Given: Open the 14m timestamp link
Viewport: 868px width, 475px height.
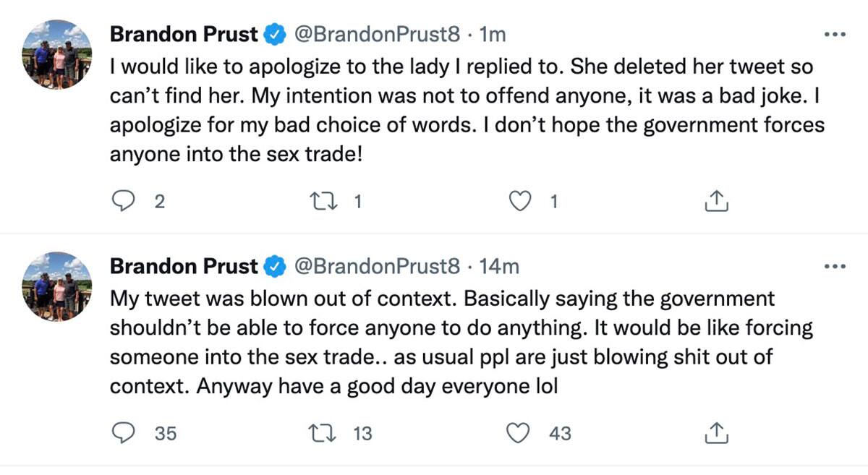Looking at the screenshot, I should coord(500,266).
